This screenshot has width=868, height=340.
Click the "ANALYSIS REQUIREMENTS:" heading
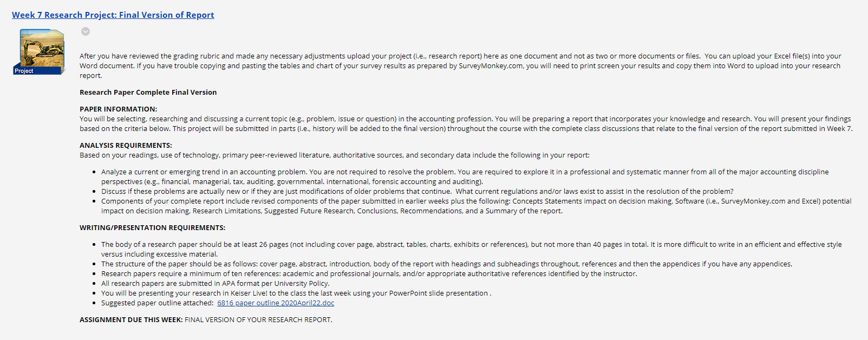[x=126, y=146]
